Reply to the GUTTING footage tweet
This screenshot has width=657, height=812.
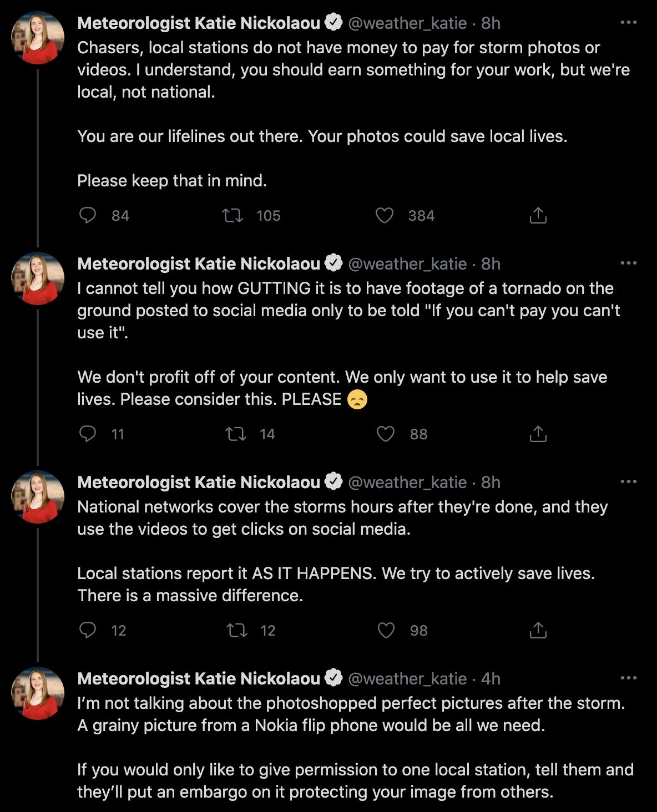tap(88, 434)
